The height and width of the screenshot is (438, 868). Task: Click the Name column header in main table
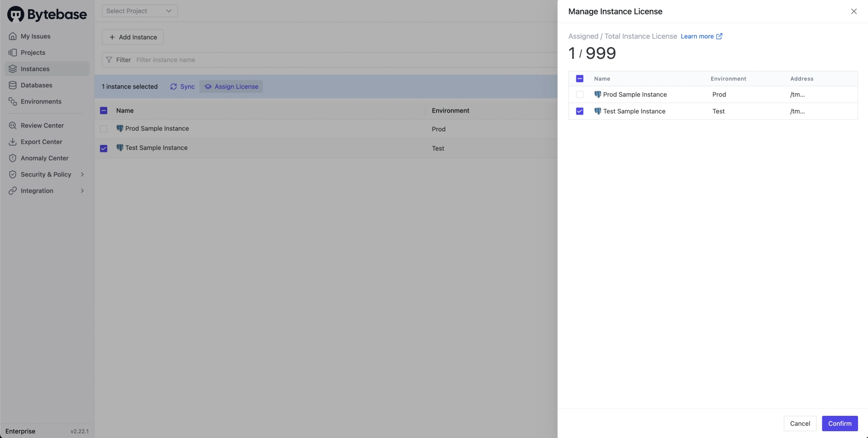click(125, 110)
